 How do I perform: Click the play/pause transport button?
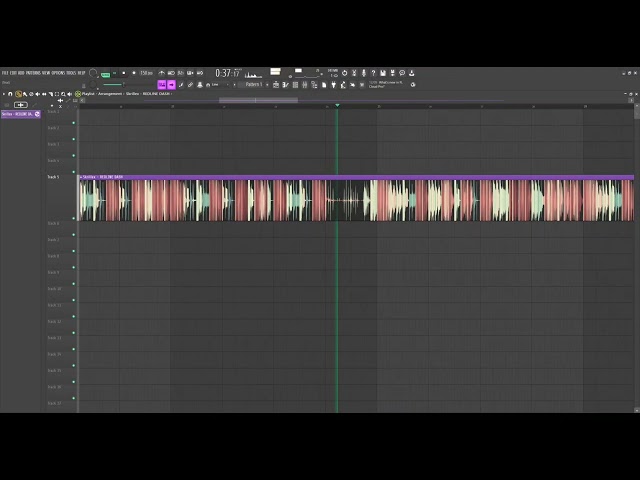tap(115, 73)
